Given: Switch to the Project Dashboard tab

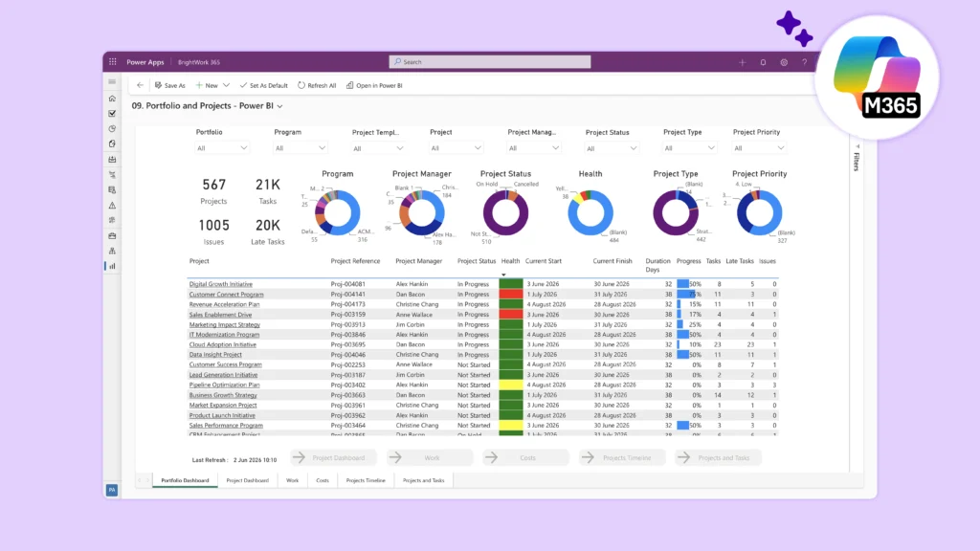Looking at the screenshot, I should [x=248, y=480].
